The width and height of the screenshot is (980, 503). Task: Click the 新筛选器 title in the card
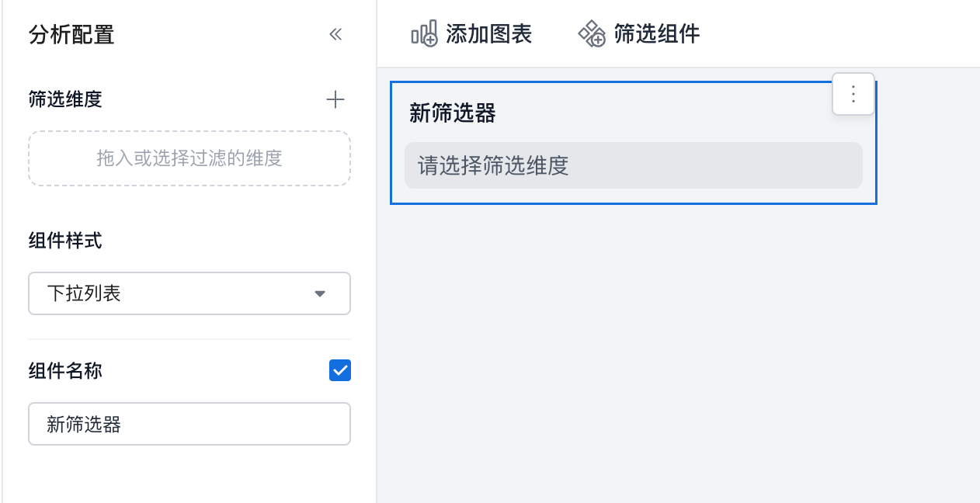tap(452, 114)
